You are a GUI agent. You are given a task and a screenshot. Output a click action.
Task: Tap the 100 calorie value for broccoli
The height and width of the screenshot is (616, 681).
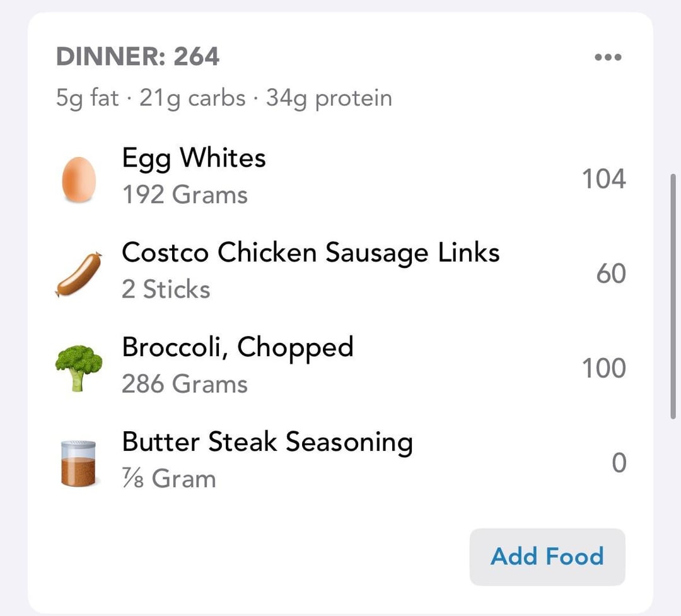tap(603, 368)
